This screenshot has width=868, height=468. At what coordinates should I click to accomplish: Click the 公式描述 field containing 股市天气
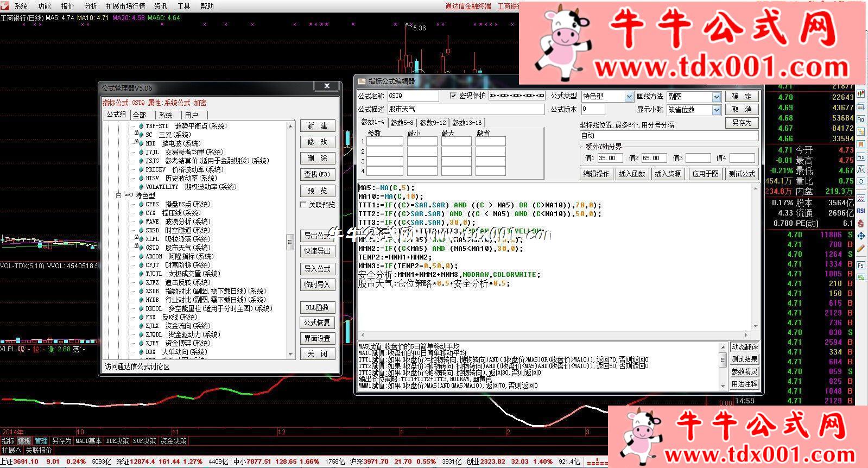coord(466,109)
